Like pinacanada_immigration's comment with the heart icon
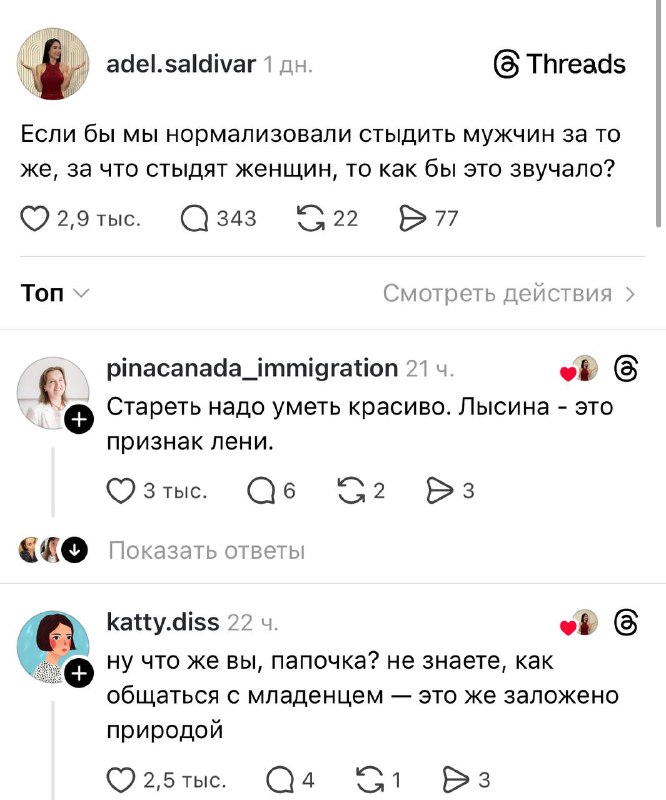666x800 pixels. pyautogui.click(x=120, y=490)
